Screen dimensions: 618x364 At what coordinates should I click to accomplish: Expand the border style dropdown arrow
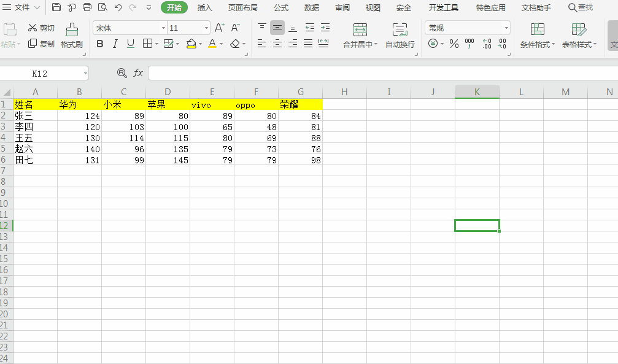pyautogui.click(x=156, y=44)
